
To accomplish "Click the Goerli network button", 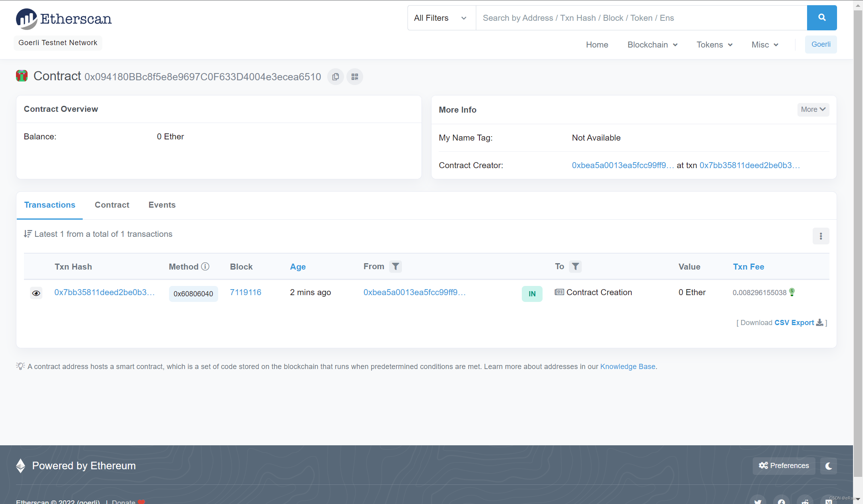I will tap(821, 44).
